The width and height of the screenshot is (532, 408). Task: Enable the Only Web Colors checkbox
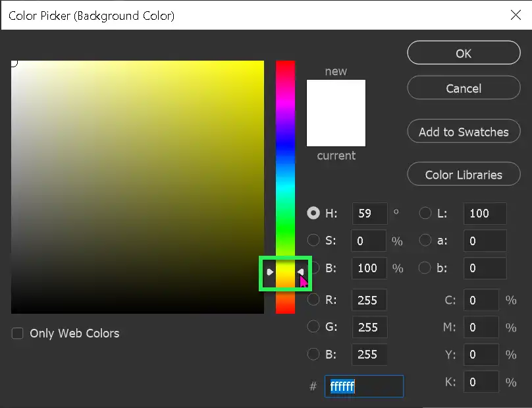(17, 334)
